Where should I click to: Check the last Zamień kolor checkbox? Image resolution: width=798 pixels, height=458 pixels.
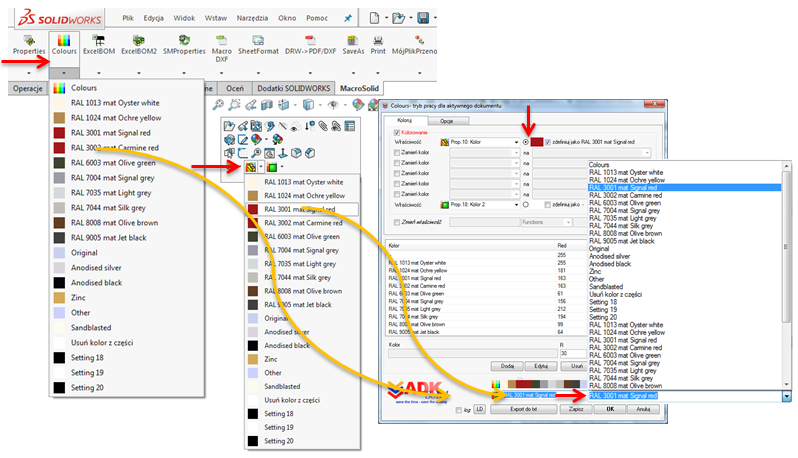[x=397, y=194]
